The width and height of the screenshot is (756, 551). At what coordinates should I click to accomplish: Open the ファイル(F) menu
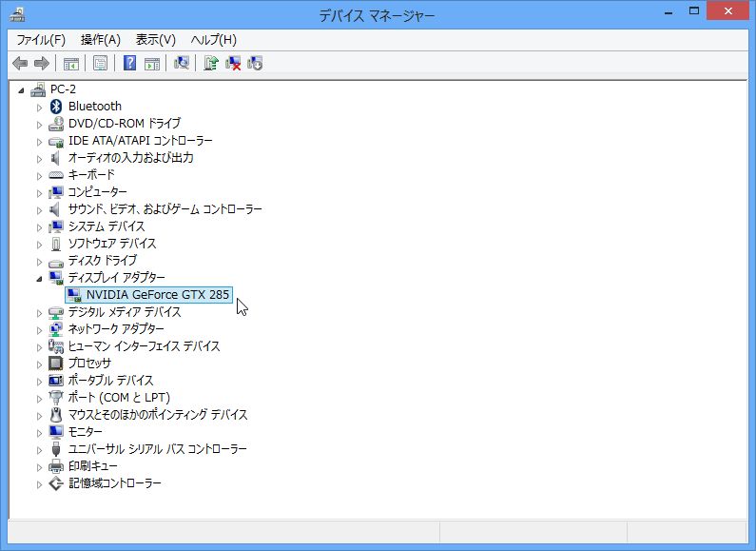pos(41,40)
